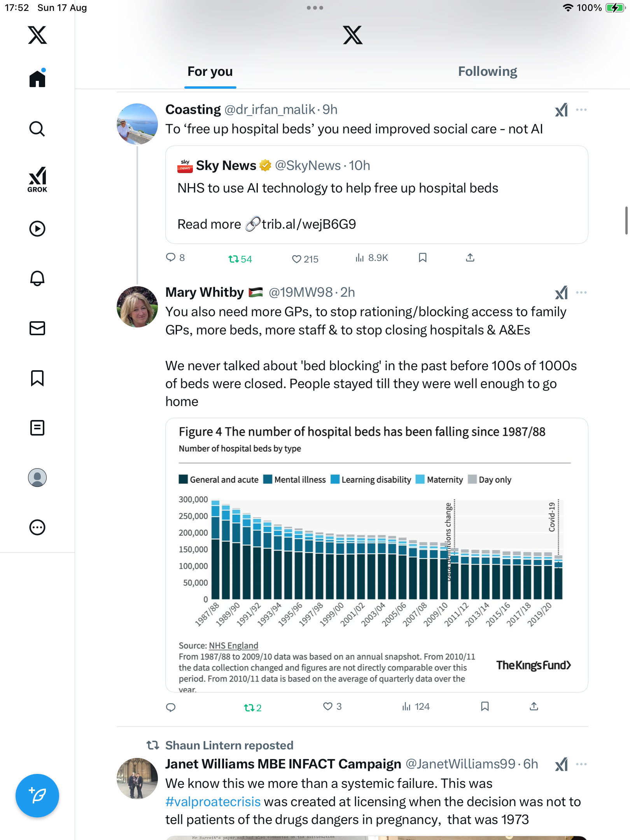Click the page scrollbar on the right

[626, 220]
